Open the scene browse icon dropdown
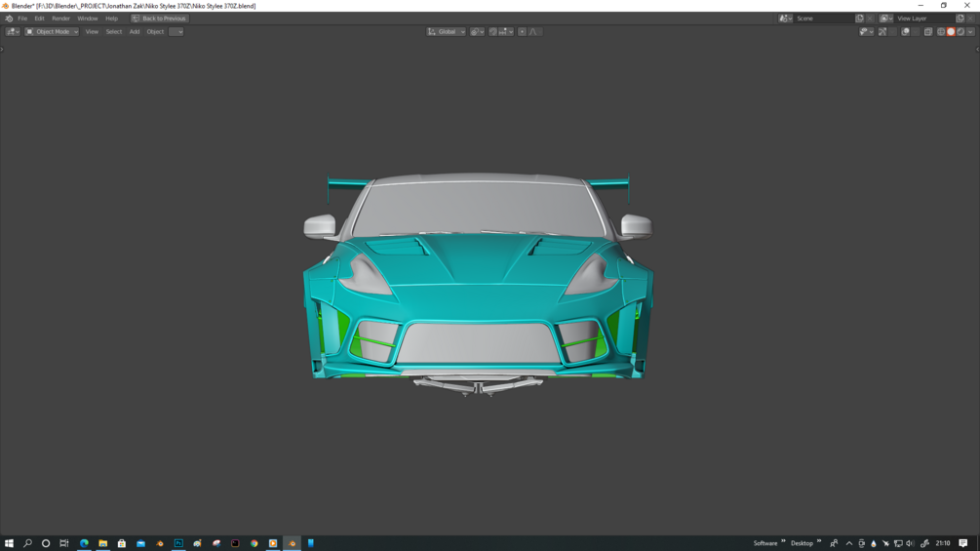Screen dimensions: 980x551 tap(786, 19)
